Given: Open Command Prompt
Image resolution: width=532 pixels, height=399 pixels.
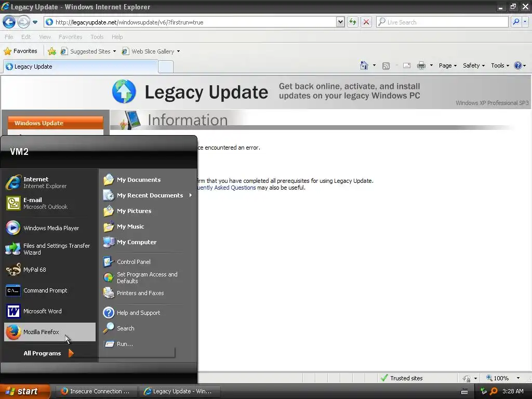Looking at the screenshot, I should (49, 290).
